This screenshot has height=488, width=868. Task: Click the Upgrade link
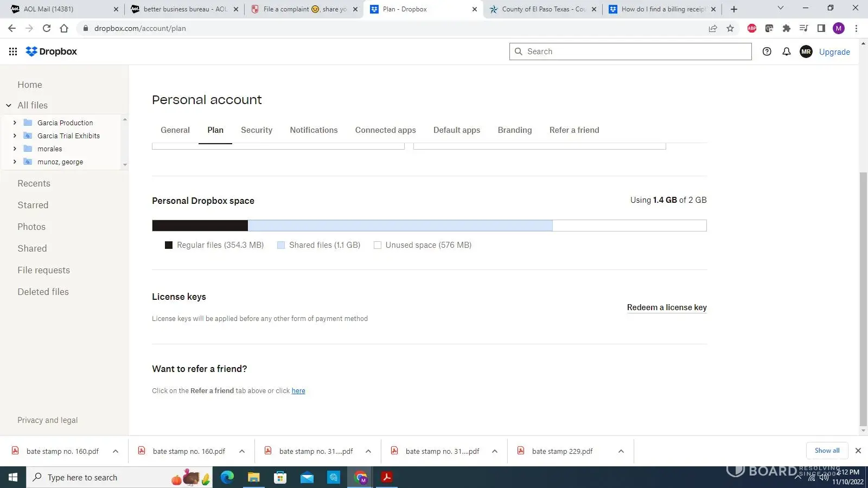coord(834,52)
